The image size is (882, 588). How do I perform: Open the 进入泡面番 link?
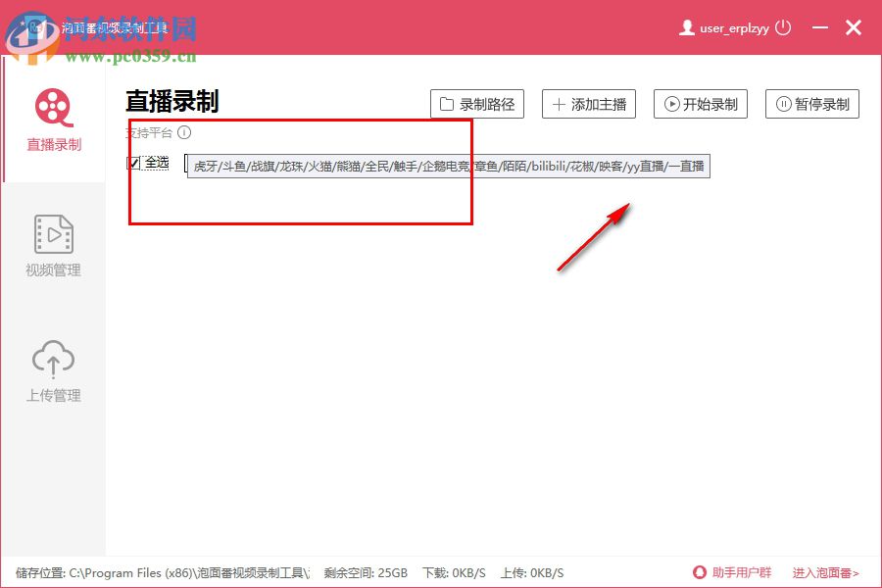[823, 572]
